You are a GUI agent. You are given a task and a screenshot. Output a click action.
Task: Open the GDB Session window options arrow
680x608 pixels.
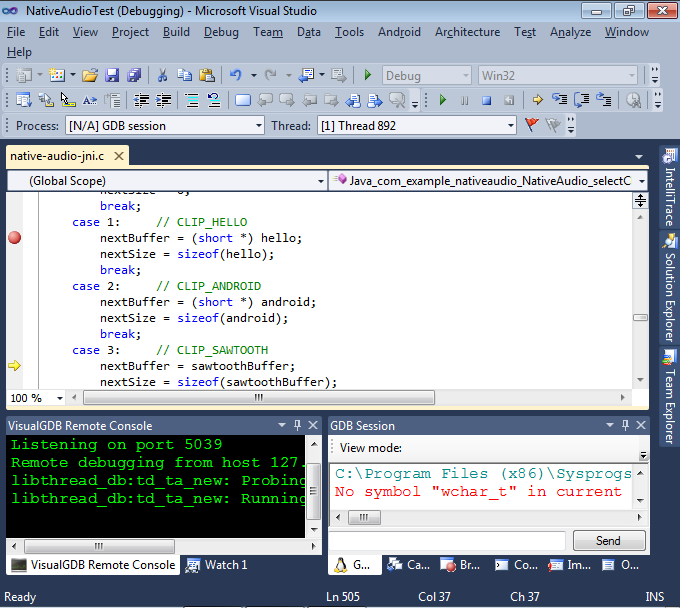pyautogui.click(x=610, y=425)
